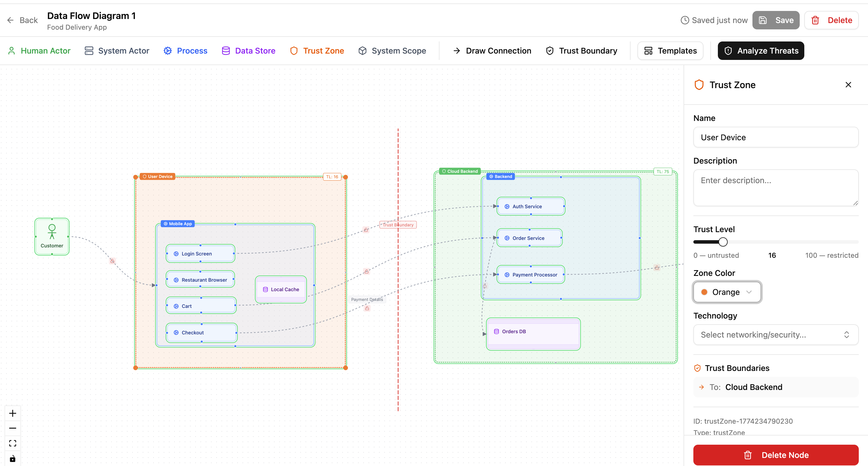Select the Process tool
Image resolution: width=868 pixels, height=466 pixels.
185,50
